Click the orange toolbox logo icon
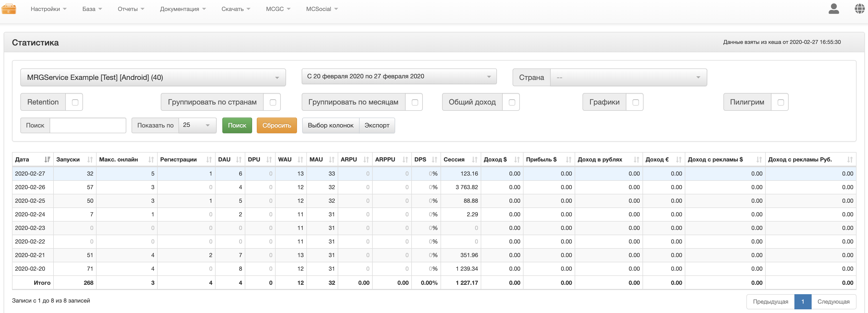This screenshot has height=313, width=868. pyautogui.click(x=9, y=9)
